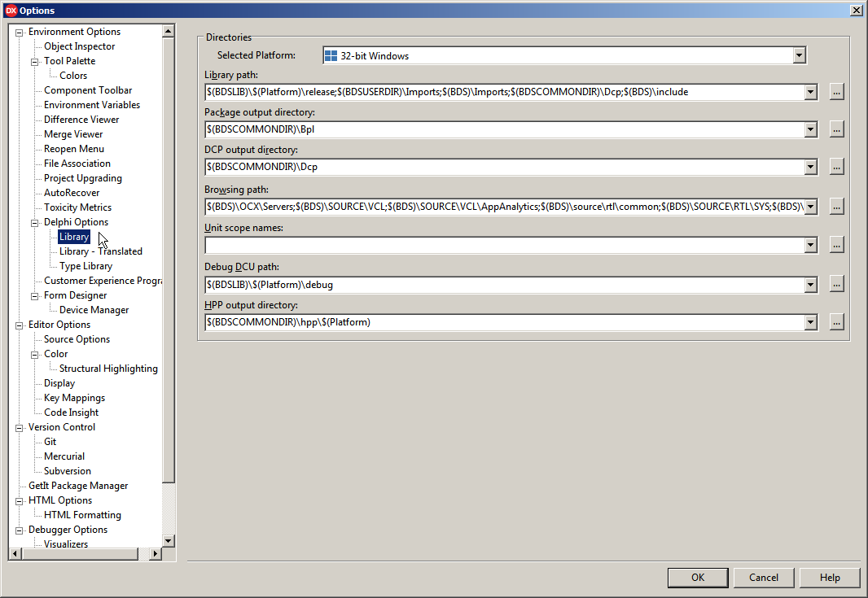This screenshot has height=598, width=868.
Task: Open the Library path dropdown arrow
Action: (x=810, y=93)
